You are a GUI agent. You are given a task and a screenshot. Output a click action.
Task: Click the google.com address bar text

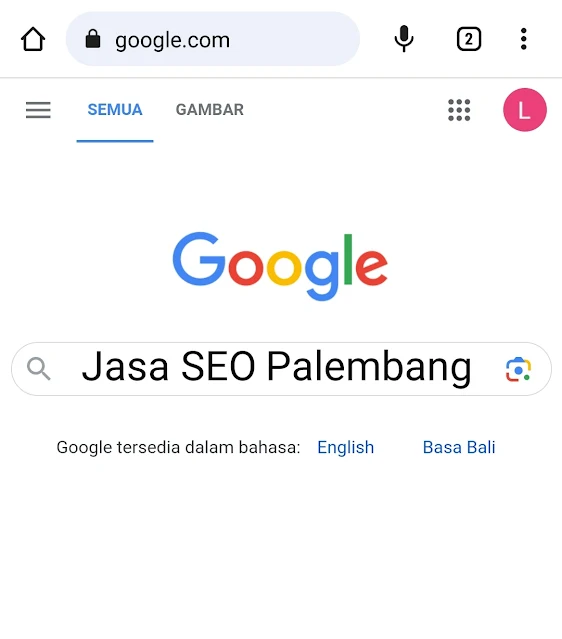tap(172, 40)
